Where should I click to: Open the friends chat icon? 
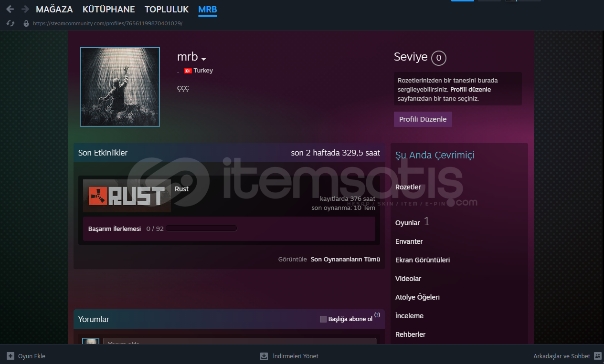click(598, 356)
